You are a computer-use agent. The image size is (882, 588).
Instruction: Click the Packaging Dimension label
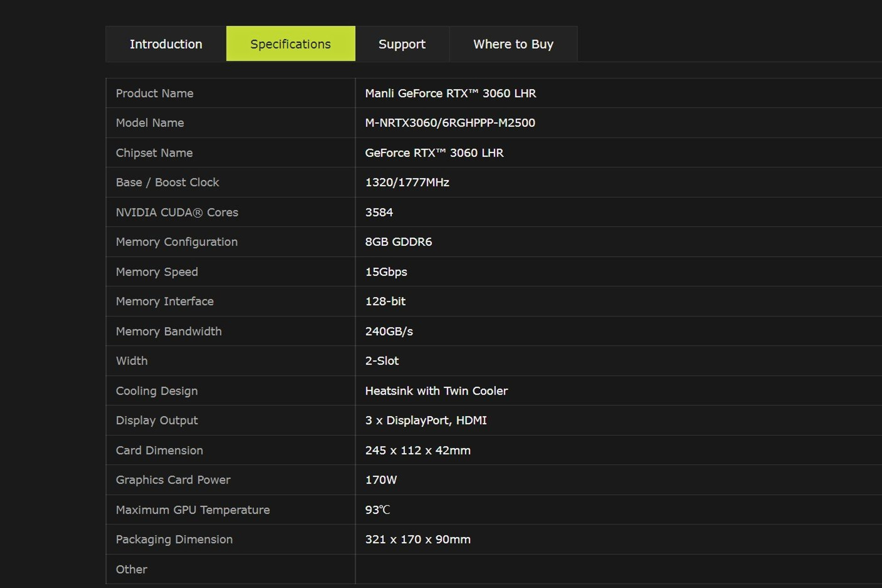[x=174, y=539]
